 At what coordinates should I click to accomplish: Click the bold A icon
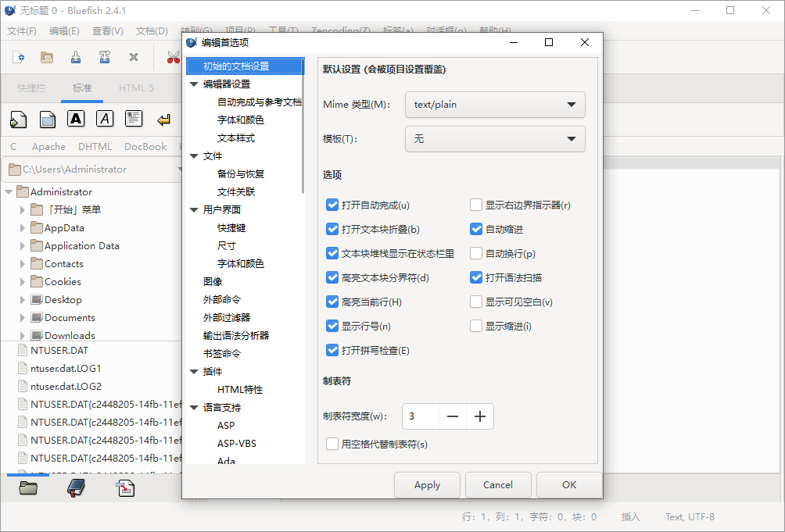(x=76, y=119)
